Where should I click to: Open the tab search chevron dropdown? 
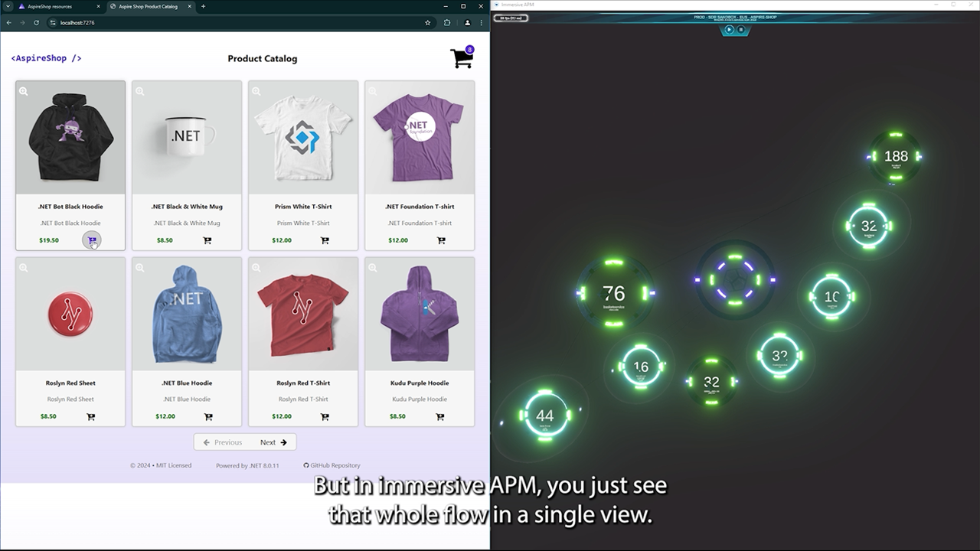click(8, 6)
